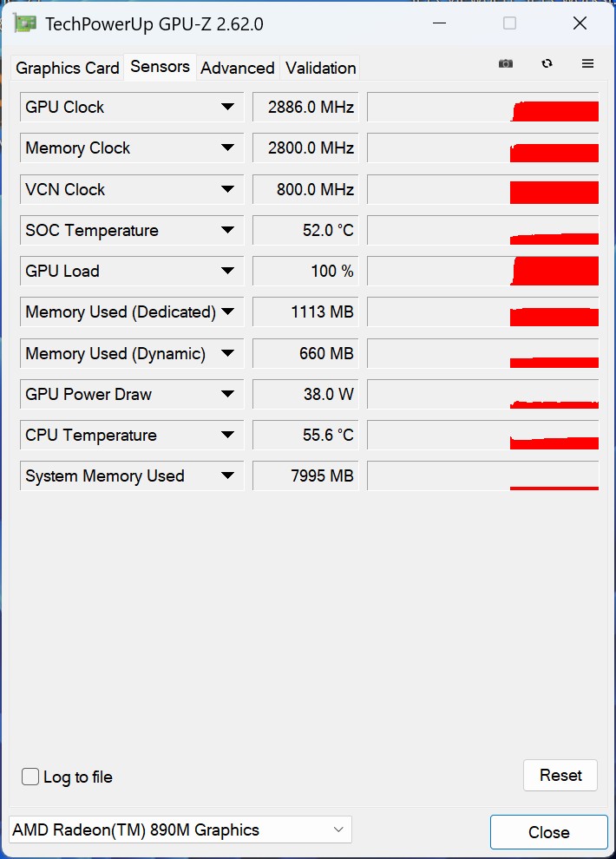Click the GPU Clock value 2886.0 MHz
This screenshot has width=616, height=859.
pos(306,108)
